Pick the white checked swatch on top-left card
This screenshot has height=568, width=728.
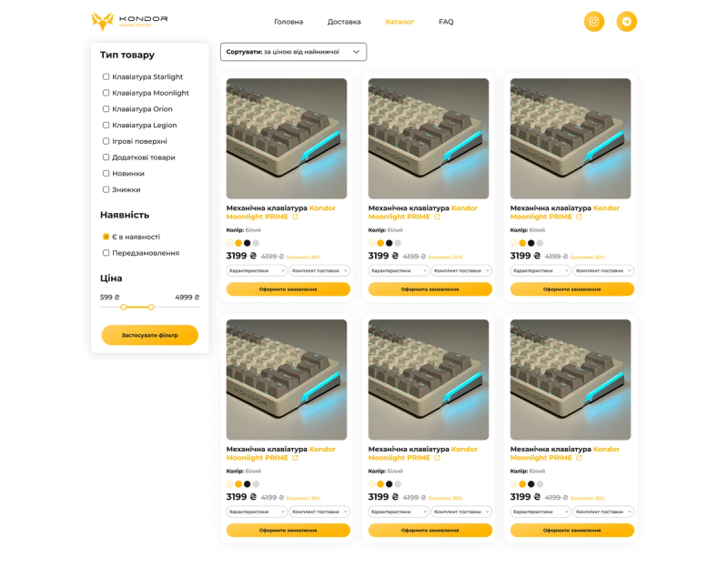tap(229, 243)
